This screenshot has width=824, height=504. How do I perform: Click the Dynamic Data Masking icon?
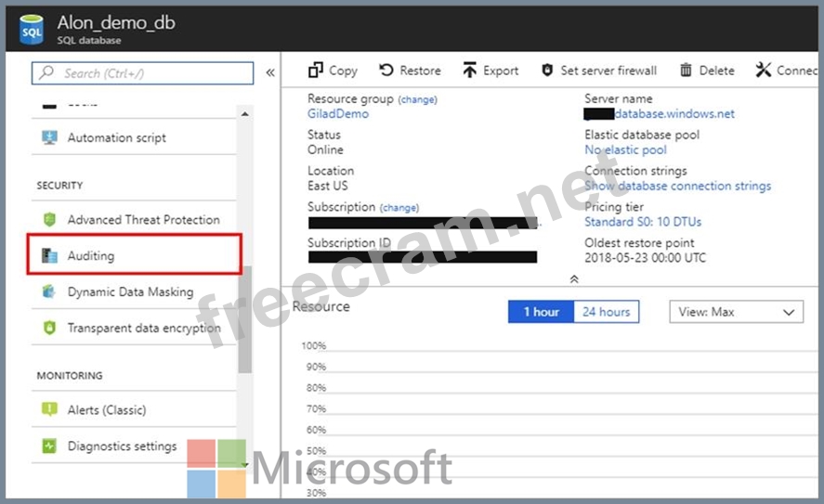(49, 291)
